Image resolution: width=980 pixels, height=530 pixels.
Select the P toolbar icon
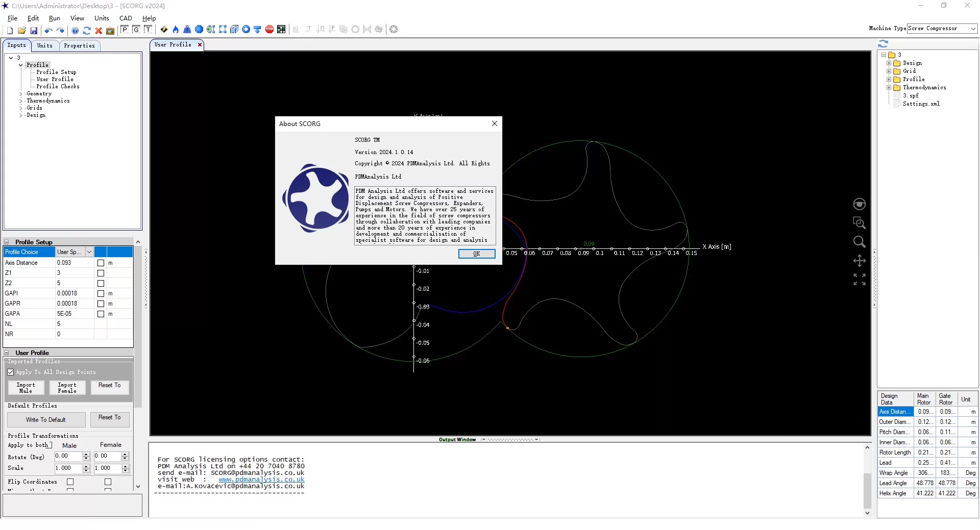click(125, 30)
